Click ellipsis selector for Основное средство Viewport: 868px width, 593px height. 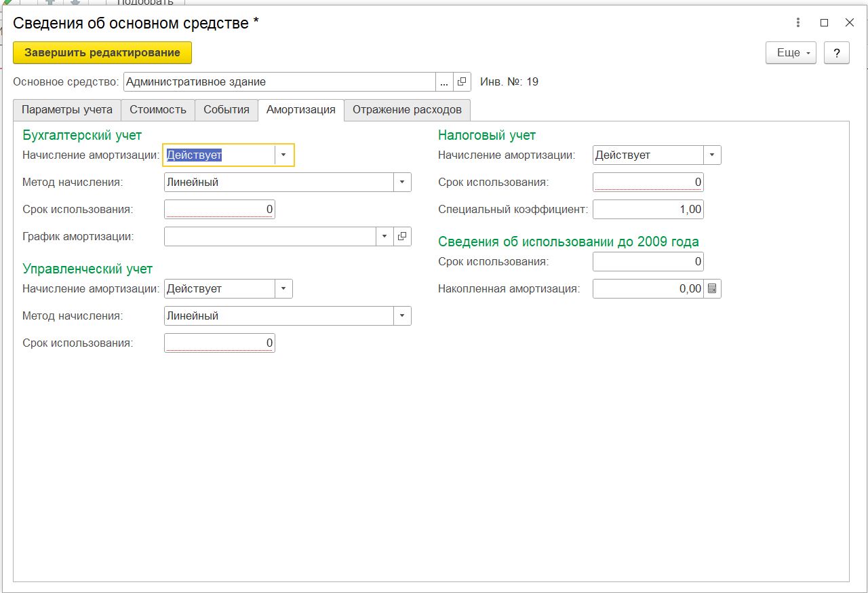pos(444,82)
